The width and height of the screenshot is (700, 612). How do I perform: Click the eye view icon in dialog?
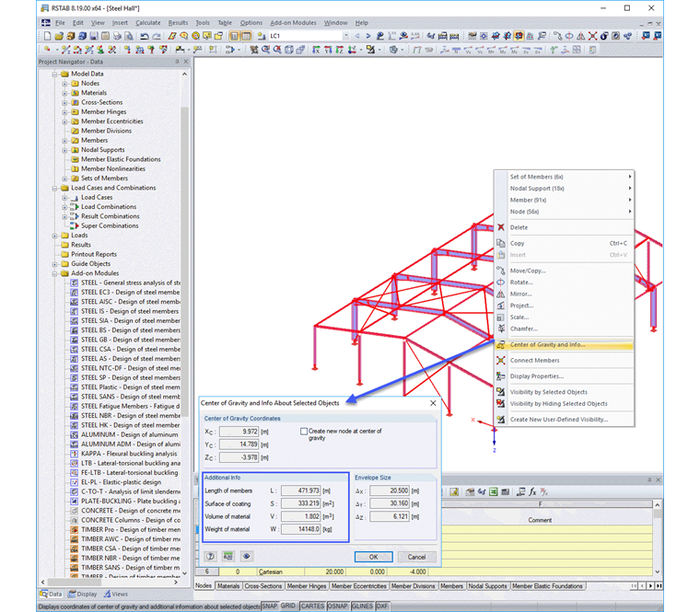click(246, 556)
